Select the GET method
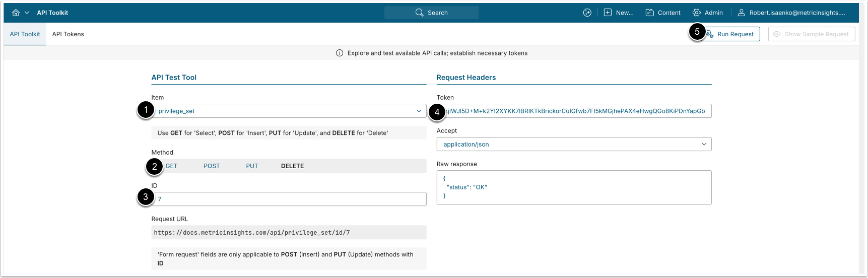868x278 pixels. [171, 166]
